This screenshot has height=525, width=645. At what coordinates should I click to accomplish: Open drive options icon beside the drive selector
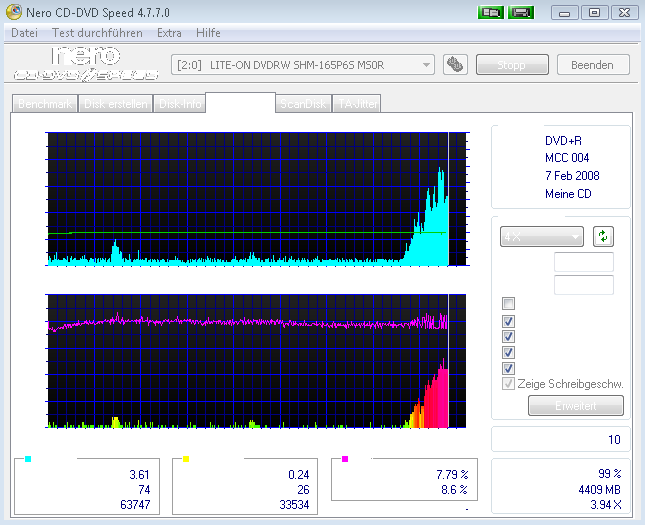tap(455, 65)
